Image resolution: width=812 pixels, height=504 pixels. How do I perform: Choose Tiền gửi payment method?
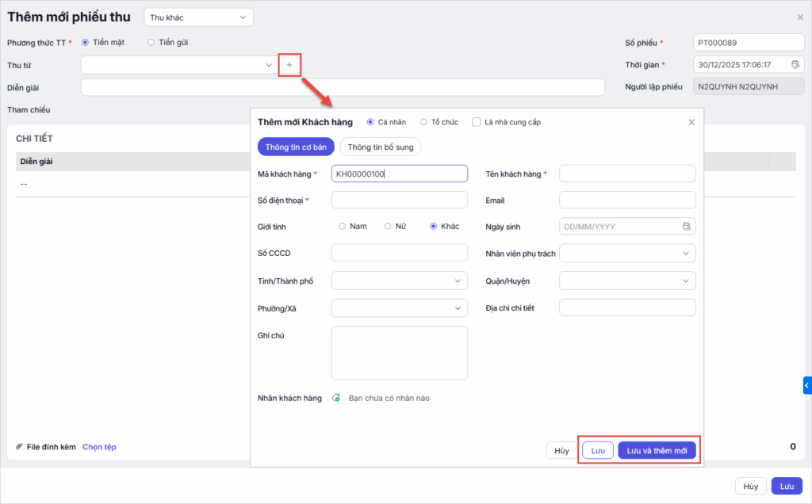coord(151,42)
